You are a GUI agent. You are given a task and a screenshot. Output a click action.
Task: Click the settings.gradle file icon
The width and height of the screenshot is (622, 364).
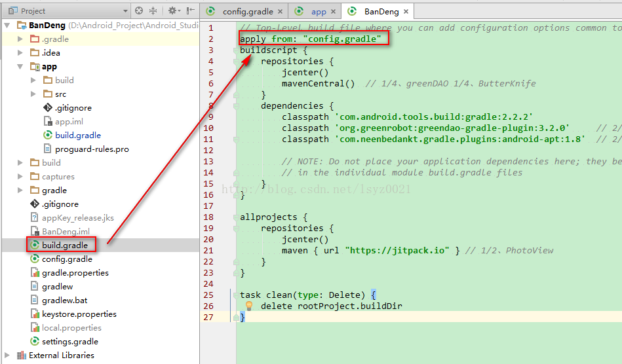(35, 341)
